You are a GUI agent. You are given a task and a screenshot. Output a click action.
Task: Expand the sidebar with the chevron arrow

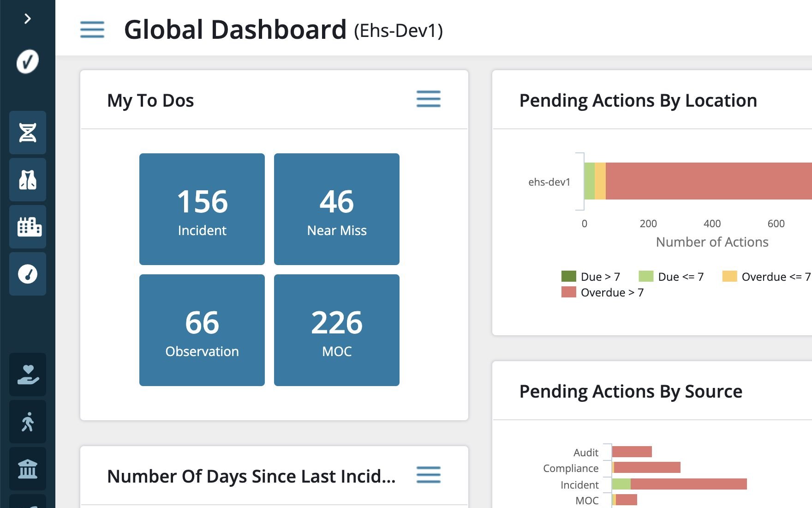[x=28, y=18]
